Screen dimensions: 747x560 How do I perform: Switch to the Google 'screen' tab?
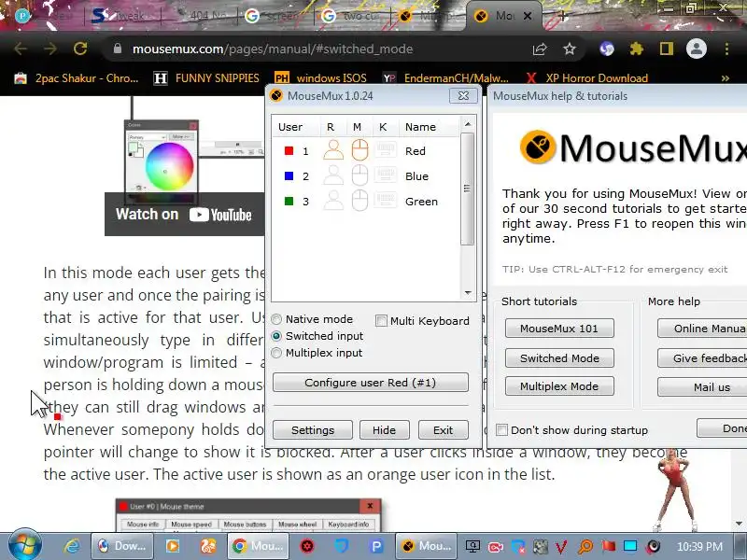click(x=275, y=16)
